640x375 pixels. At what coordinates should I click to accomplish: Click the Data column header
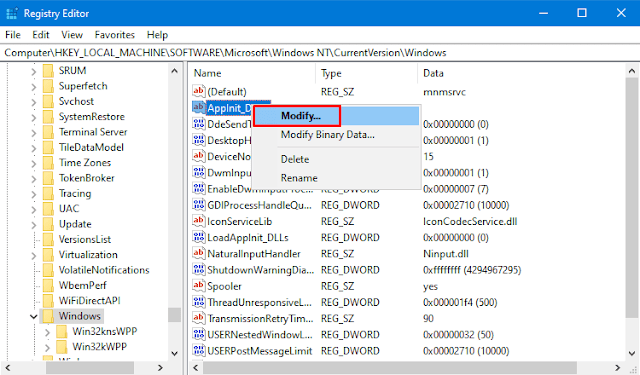click(x=521, y=73)
